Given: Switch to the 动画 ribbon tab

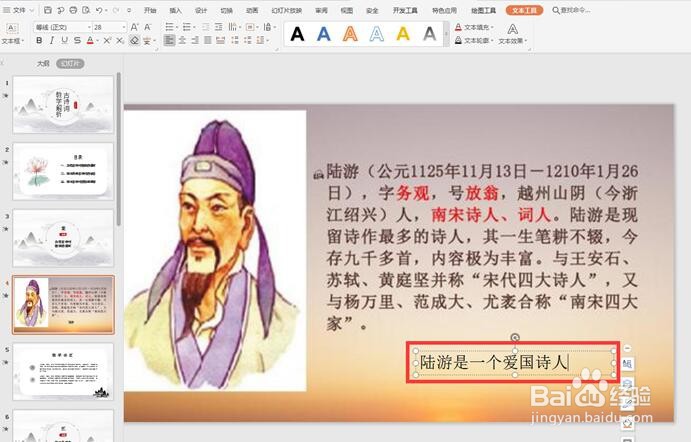Looking at the screenshot, I should 252,10.
